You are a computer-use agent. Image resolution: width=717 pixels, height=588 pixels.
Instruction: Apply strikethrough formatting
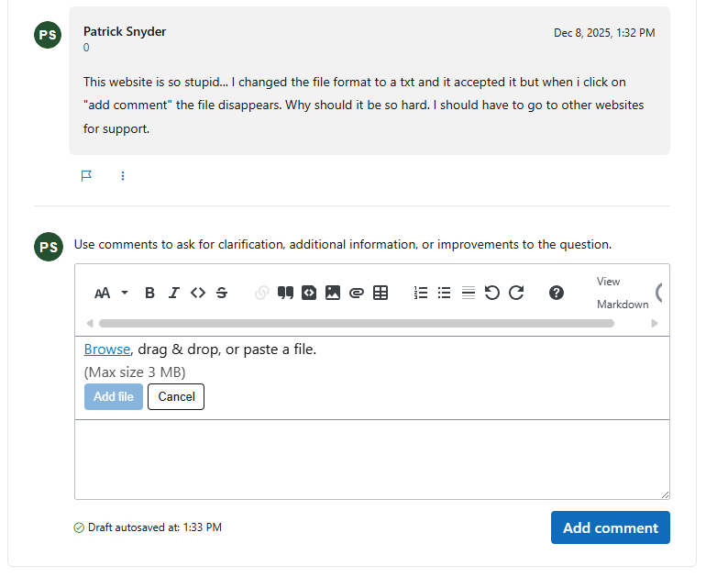click(x=222, y=293)
